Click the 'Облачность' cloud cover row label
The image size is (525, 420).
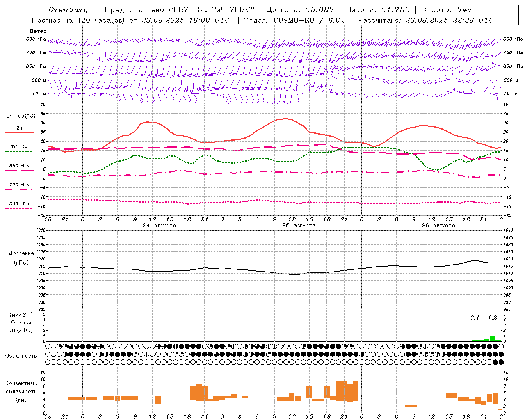(x=21, y=356)
